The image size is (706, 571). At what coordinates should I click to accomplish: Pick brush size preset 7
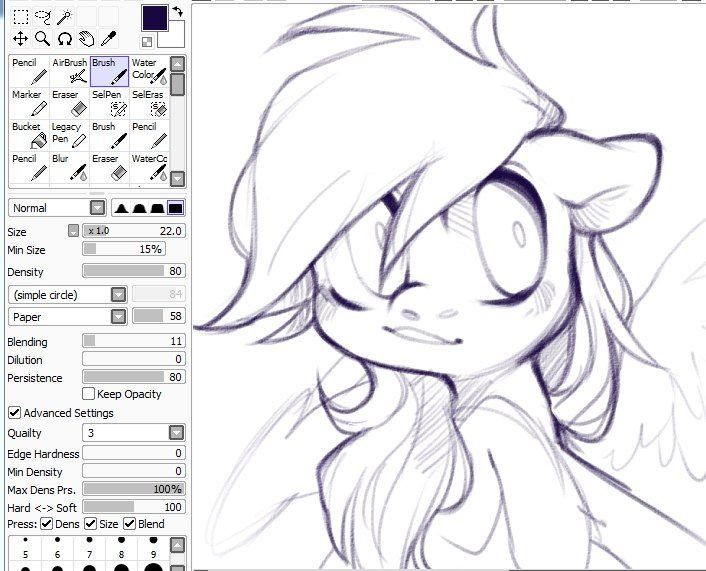[x=89, y=547]
